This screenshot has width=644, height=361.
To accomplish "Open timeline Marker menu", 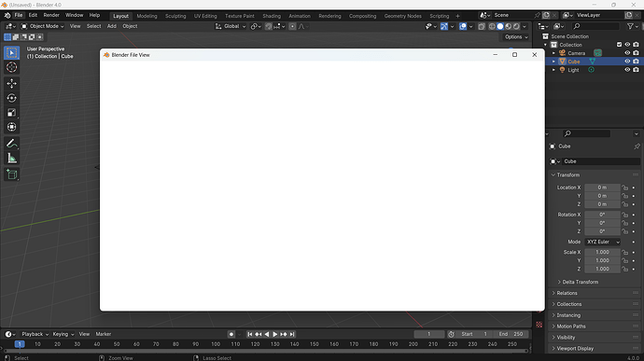I will click(103, 334).
